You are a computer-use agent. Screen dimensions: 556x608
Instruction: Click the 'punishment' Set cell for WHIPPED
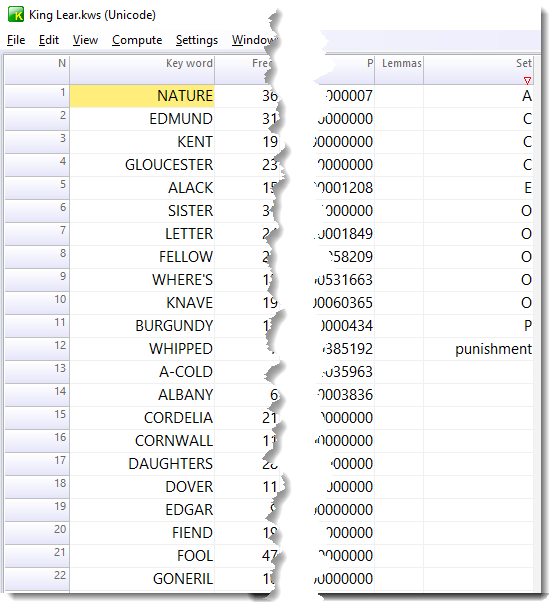[x=478, y=349]
